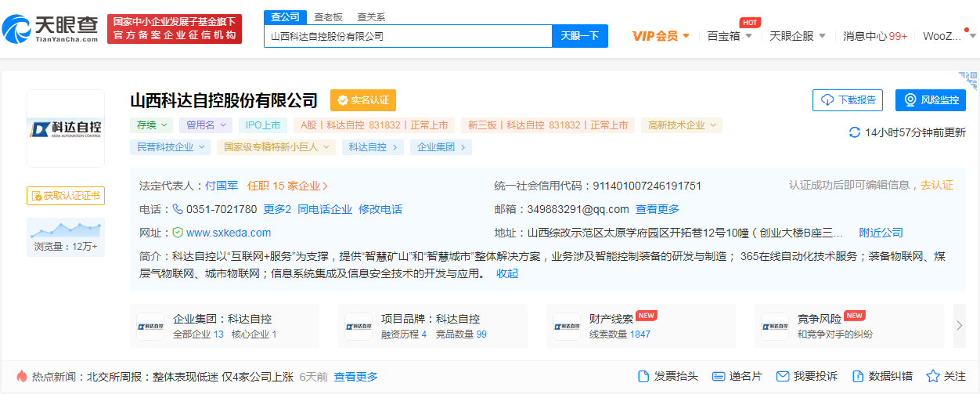Click the company name search field
This screenshot has height=394, width=980.
408,36
